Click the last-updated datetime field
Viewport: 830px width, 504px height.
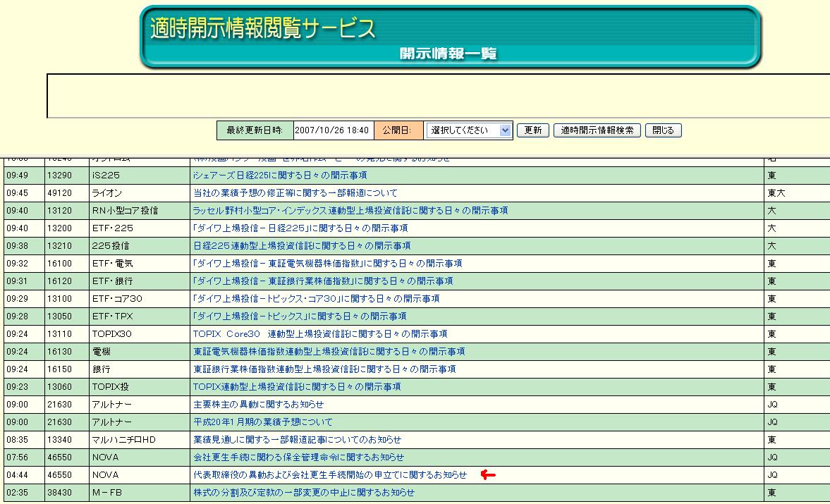pyautogui.click(x=331, y=130)
